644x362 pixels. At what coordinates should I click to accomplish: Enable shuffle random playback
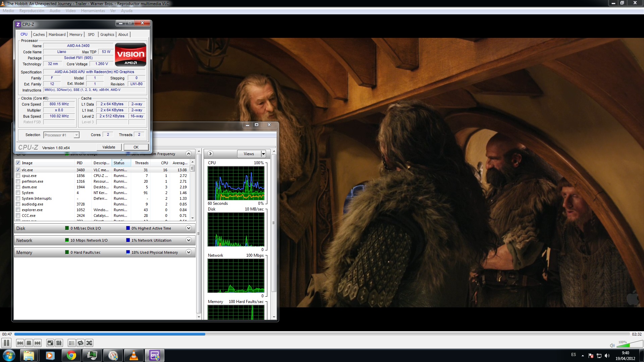89,343
